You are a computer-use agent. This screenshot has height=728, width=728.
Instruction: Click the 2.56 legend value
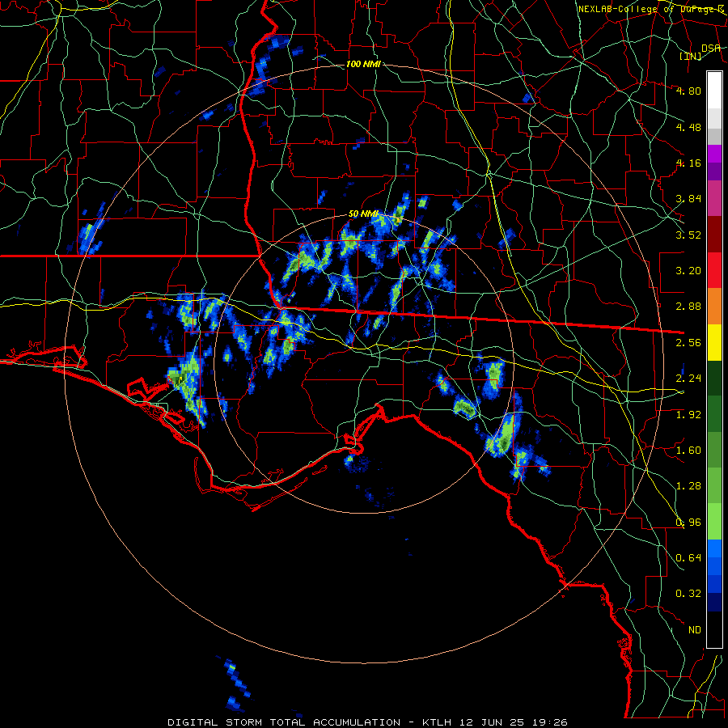tap(688, 343)
